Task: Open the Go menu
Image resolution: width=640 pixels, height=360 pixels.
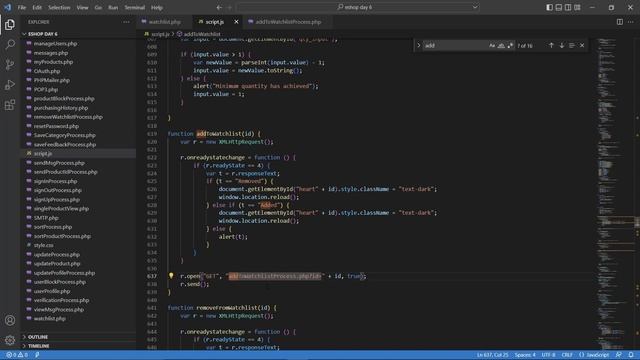Action: coord(98,7)
